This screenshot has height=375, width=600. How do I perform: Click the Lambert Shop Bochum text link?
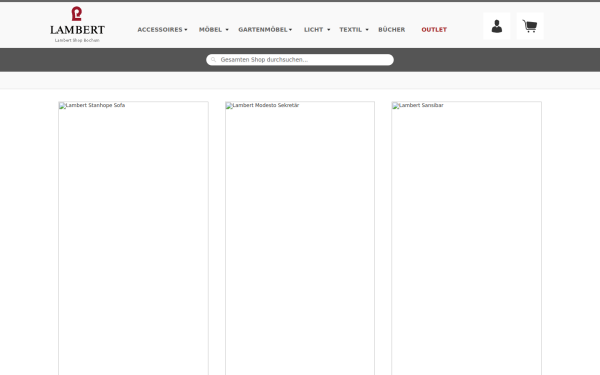(x=77, y=40)
